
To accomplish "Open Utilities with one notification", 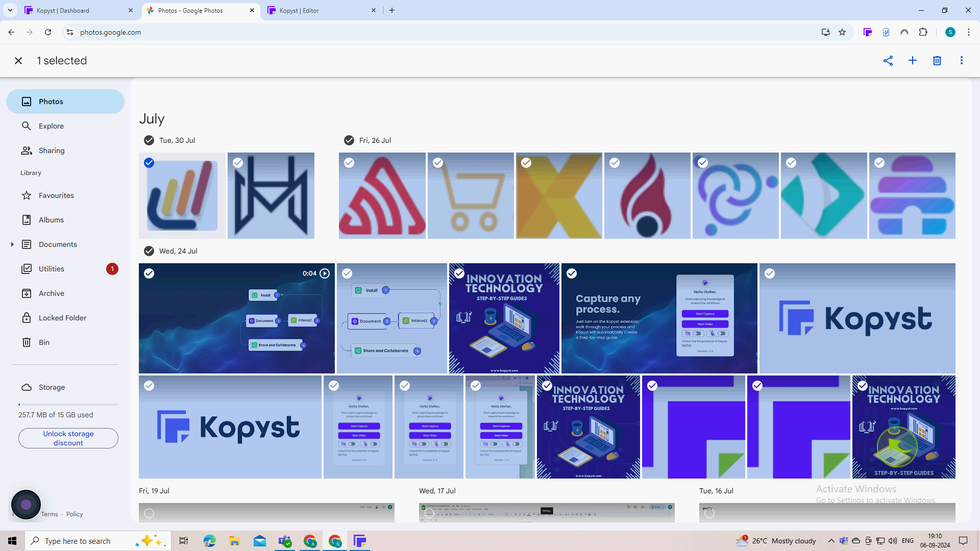I will point(65,269).
